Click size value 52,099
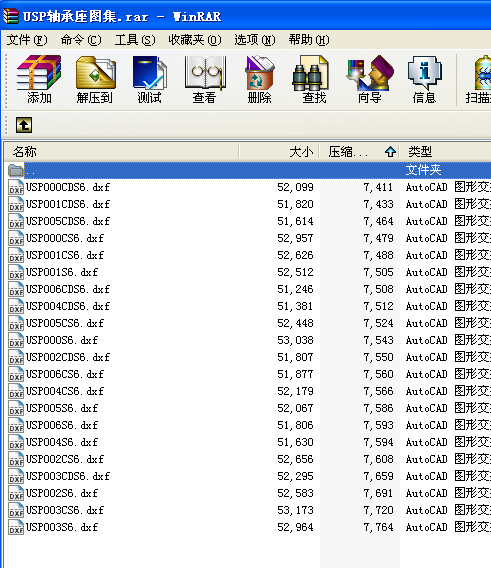491x568 pixels. (x=295, y=187)
